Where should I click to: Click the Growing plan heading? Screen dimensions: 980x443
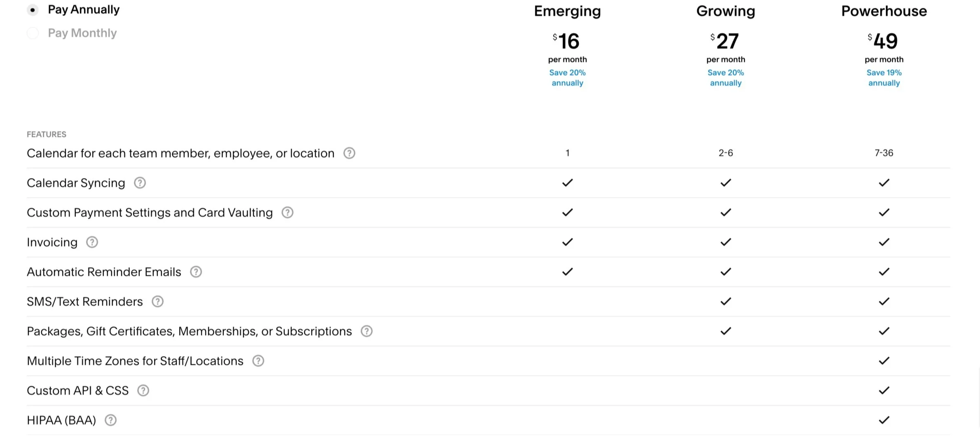click(726, 11)
